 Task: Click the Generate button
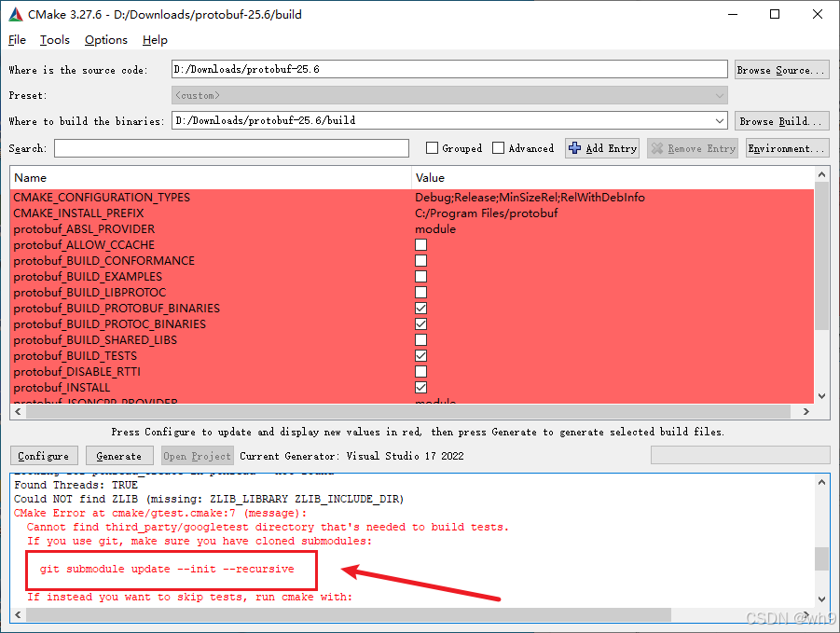point(118,456)
